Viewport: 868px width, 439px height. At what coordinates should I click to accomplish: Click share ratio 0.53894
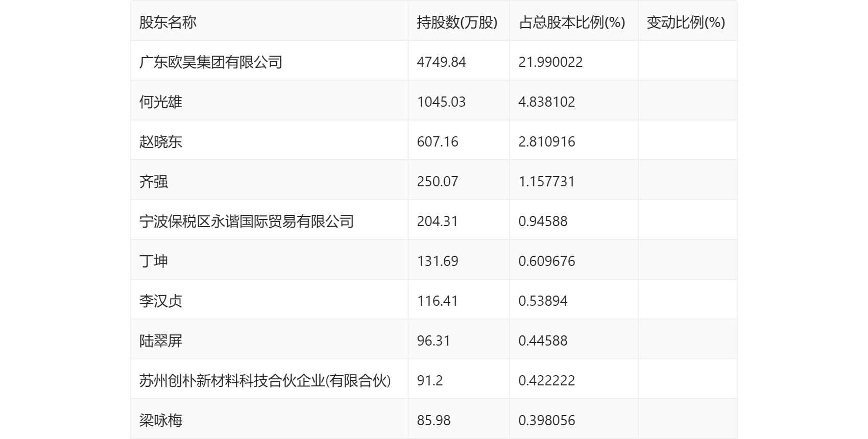[x=543, y=301]
